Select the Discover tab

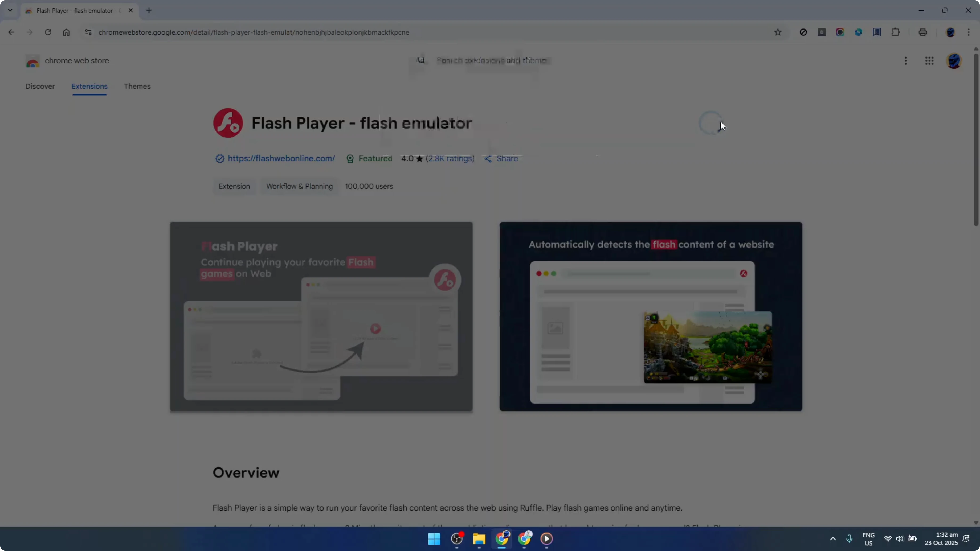[40, 86]
